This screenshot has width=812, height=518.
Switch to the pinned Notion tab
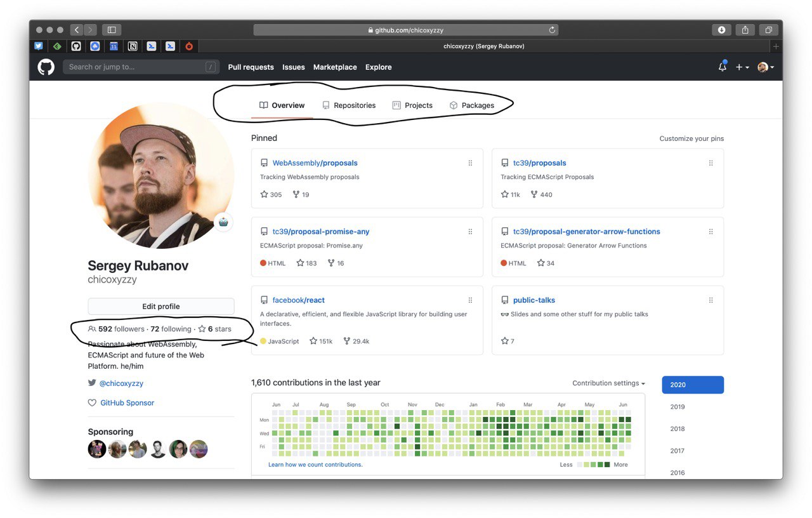133,46
